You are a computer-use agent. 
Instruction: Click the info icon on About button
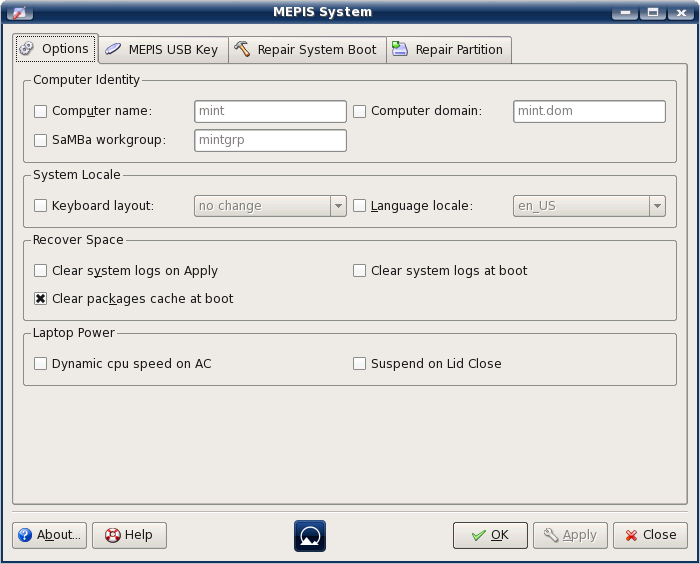pos(25,535)
